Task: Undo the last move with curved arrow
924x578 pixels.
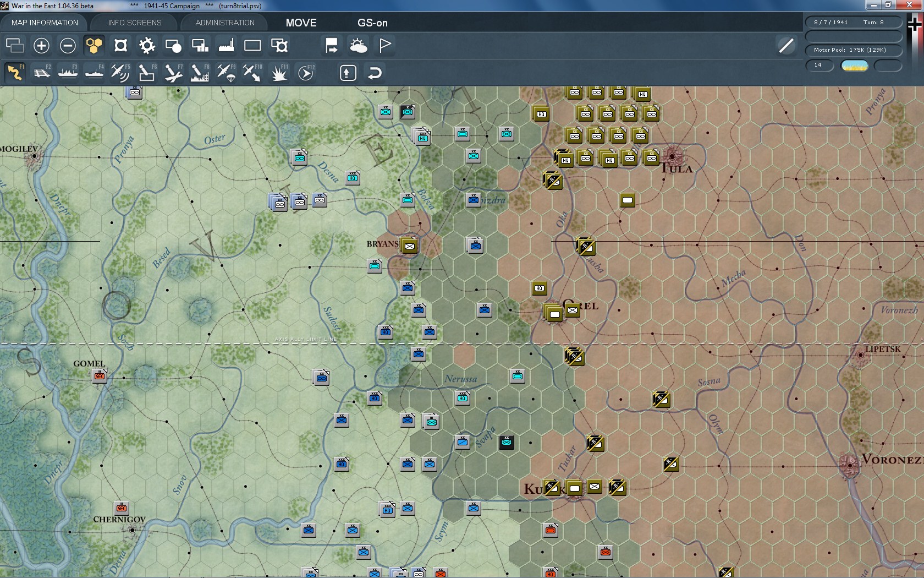Action: pyautogui.click(x=375, y=73)
